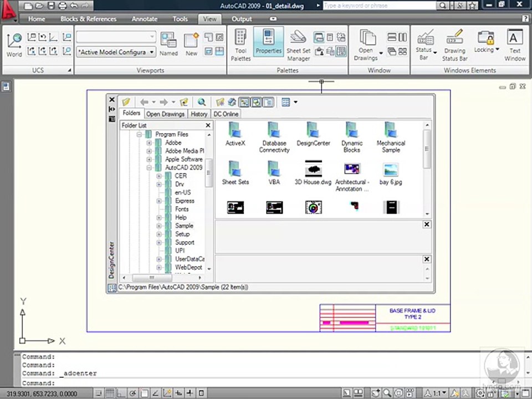Viewport: 532px width, 399px height.
Task: Expand the Adobe folder in tree
Action: pyautogui.click(x=149, y=142)
